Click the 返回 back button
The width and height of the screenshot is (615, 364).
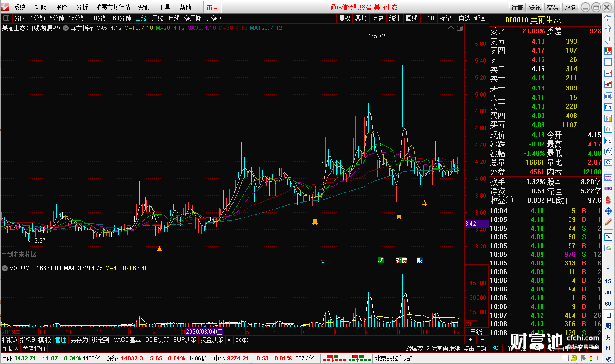click(480, 18)
